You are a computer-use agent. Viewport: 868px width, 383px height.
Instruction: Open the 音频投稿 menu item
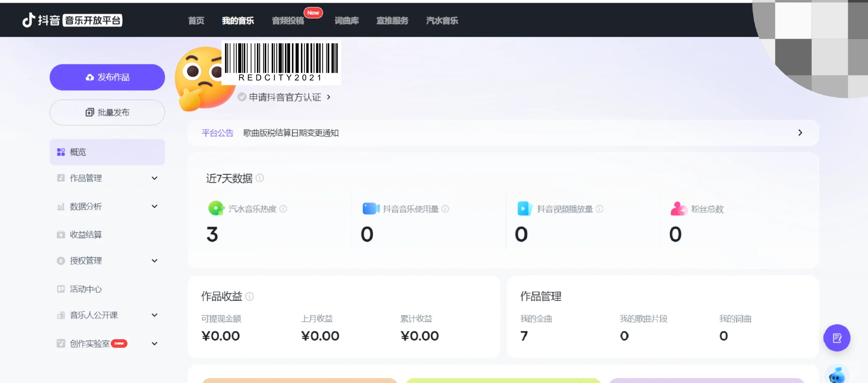[x=288, y=21]
